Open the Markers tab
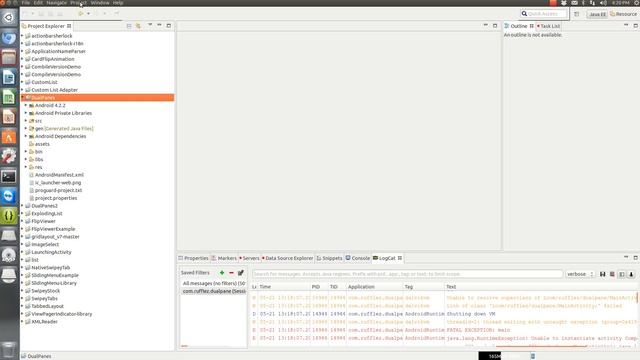Viewport: 640px width, 360px height. pos(224,258)
